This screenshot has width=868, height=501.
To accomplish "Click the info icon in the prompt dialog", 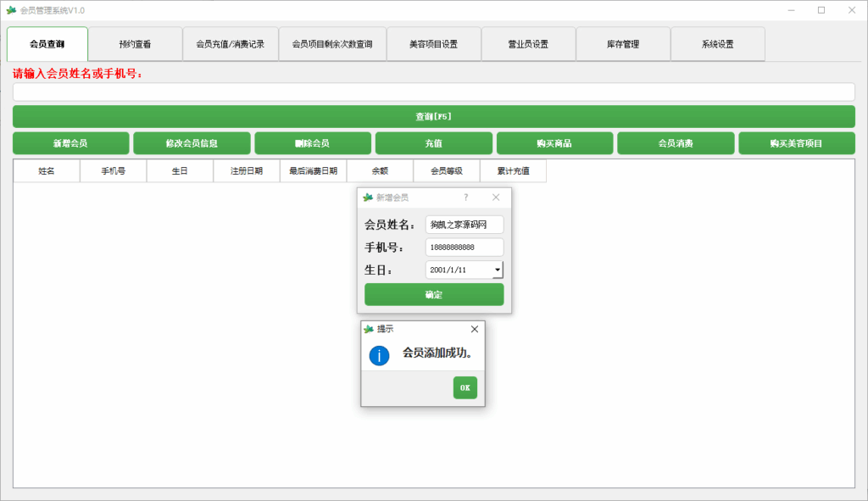I will pyautogui.click(x=379, y=356).
